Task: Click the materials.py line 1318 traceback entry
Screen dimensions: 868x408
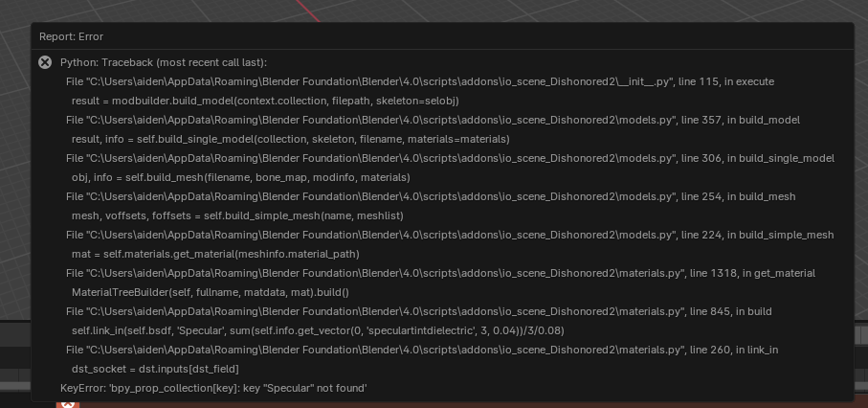Action: pos(440,273)
